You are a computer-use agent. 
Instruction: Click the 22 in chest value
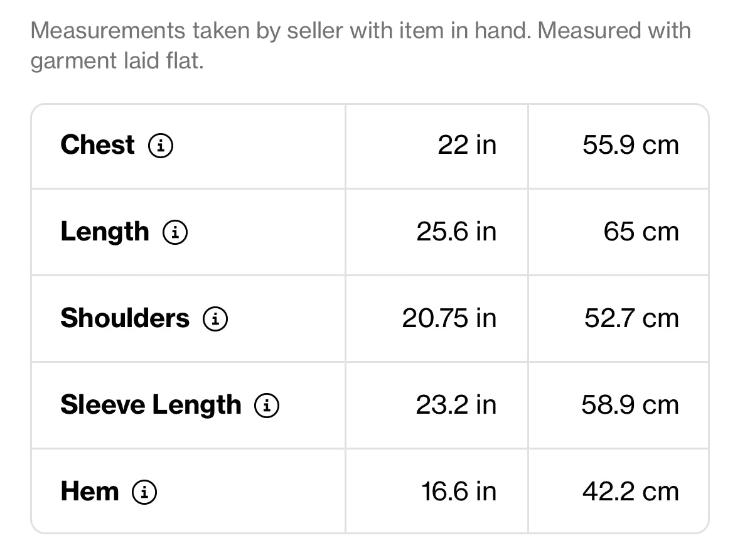tap(467, 146)
